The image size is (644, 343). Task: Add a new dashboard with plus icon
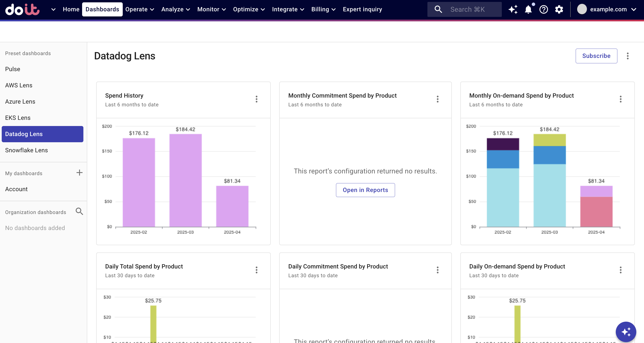tap(79, 173)
